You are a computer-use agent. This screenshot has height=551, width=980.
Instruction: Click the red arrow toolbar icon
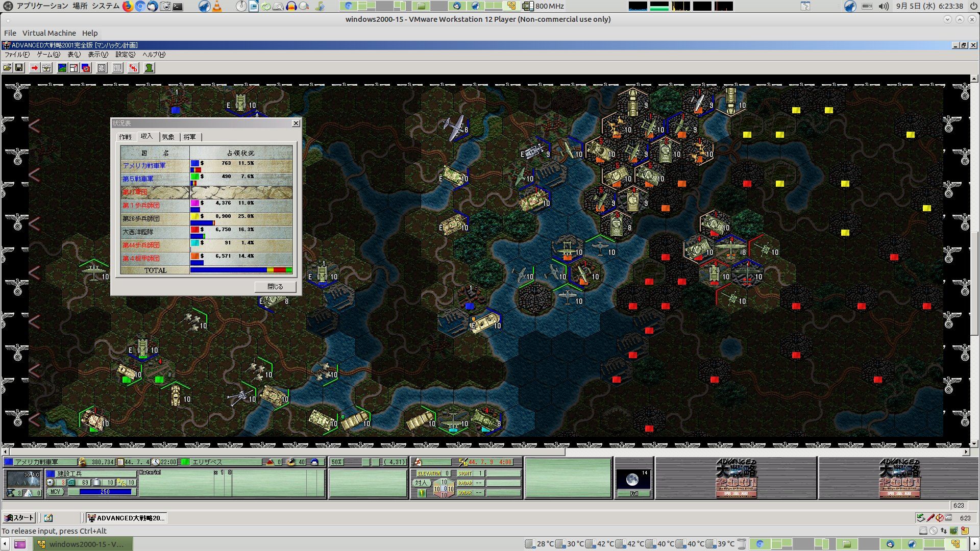point(34,68)
